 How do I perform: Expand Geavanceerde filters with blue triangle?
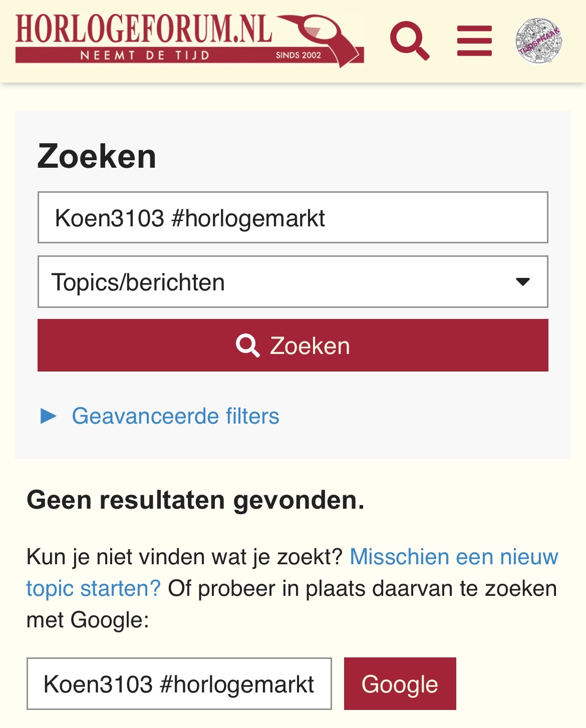tap(49, 416)
